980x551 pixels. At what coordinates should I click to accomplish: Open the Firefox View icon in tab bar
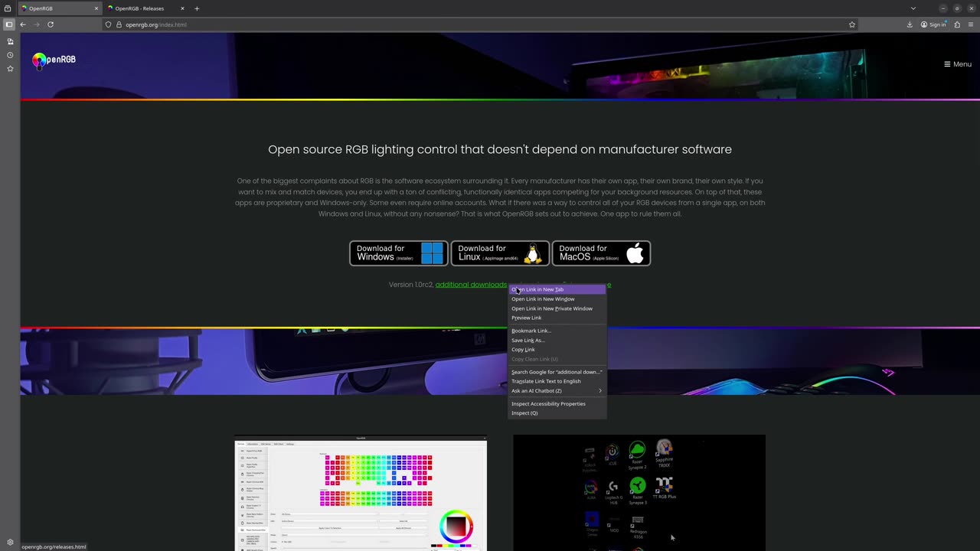8,8
